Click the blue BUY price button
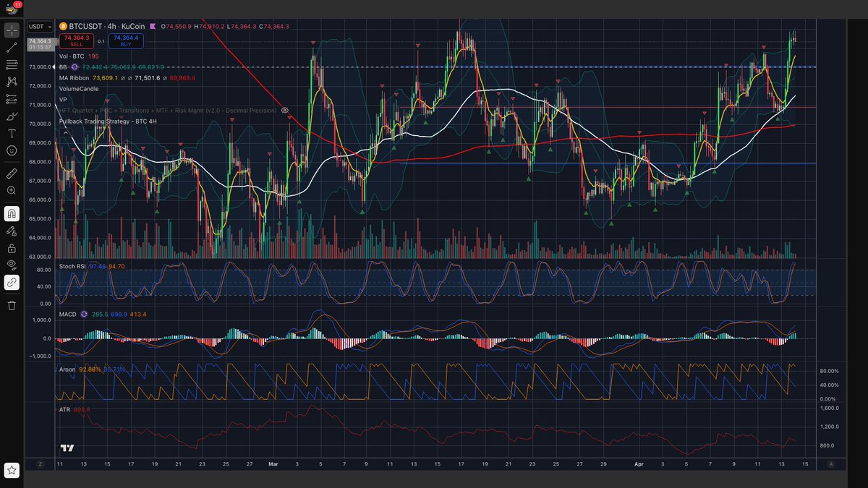This screenshot has width=868, height=488. tap(126, 40)
